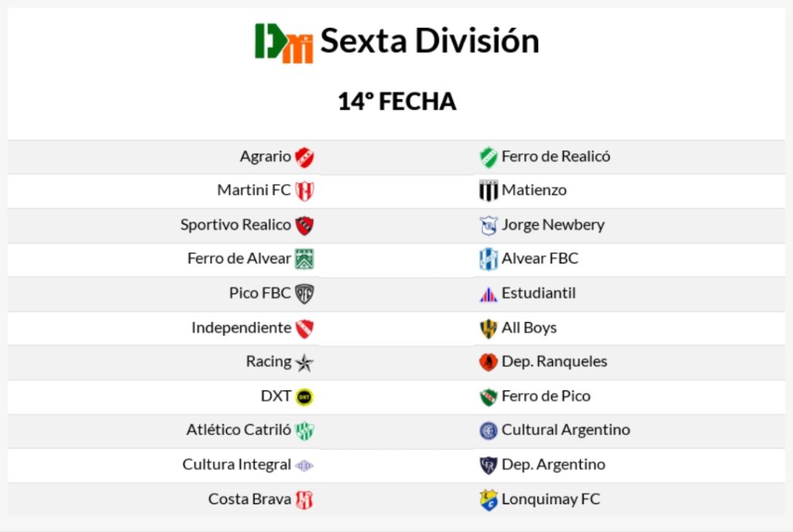Open the Jorge Newbery team name

553,225
